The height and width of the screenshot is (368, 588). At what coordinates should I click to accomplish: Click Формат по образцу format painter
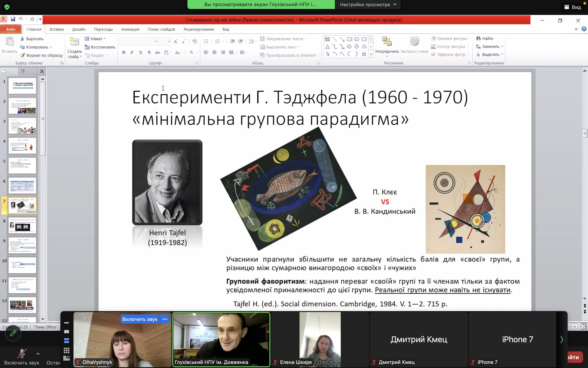[x=41, y=55]
